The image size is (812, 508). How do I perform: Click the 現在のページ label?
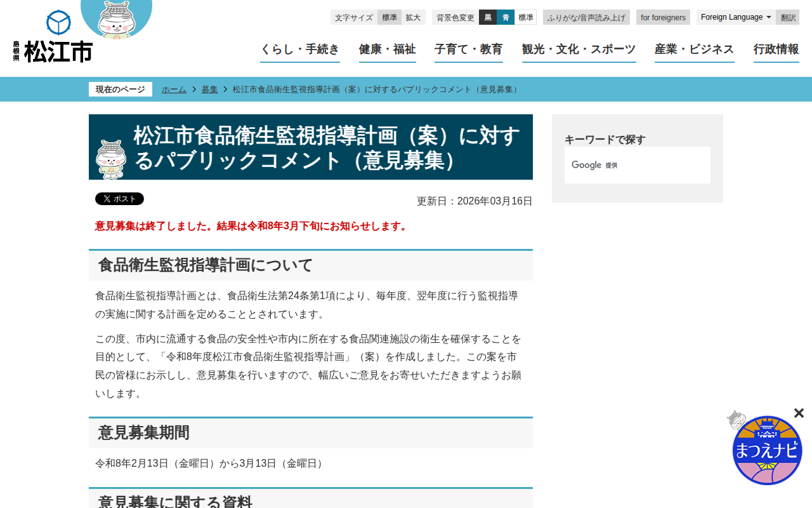121,90
